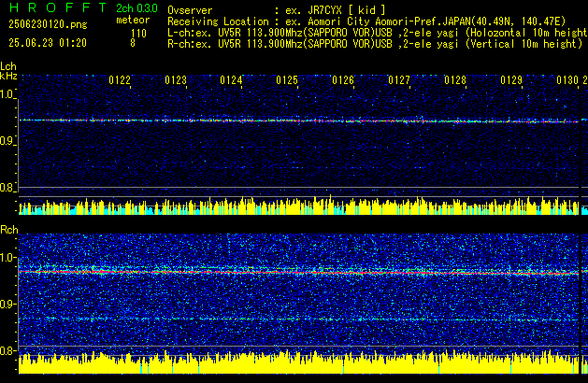The image size is (588, 383).
Task: Click the Rch channel label
Action: click(9, 230)
